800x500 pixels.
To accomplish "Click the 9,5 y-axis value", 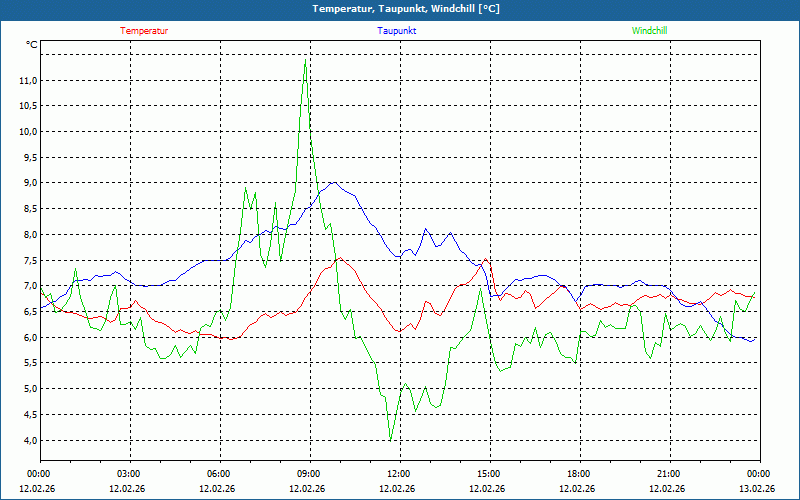I will tap(30, 158).
